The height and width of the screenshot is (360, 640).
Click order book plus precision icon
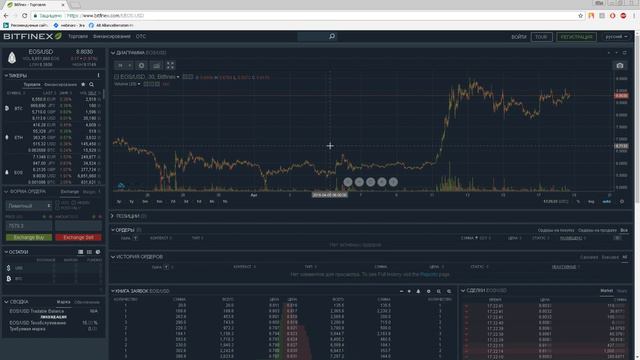pos(409,291)
